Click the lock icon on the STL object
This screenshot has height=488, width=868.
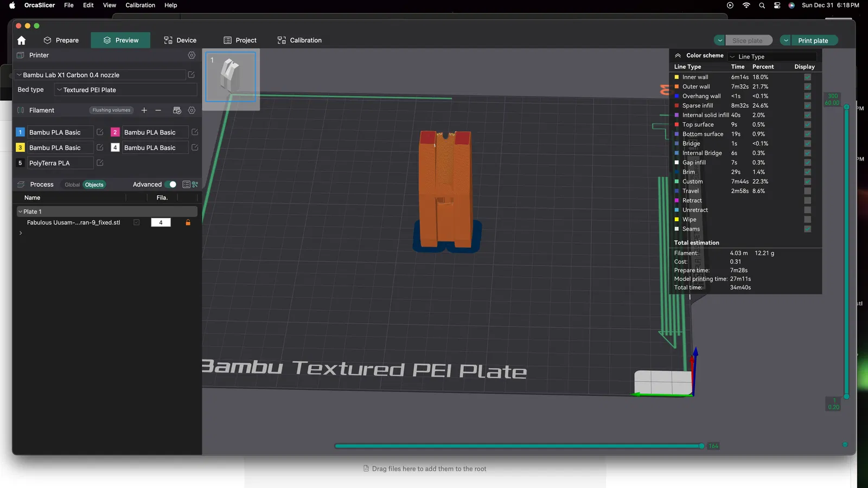pyautogui.click(x=188, y=222)
